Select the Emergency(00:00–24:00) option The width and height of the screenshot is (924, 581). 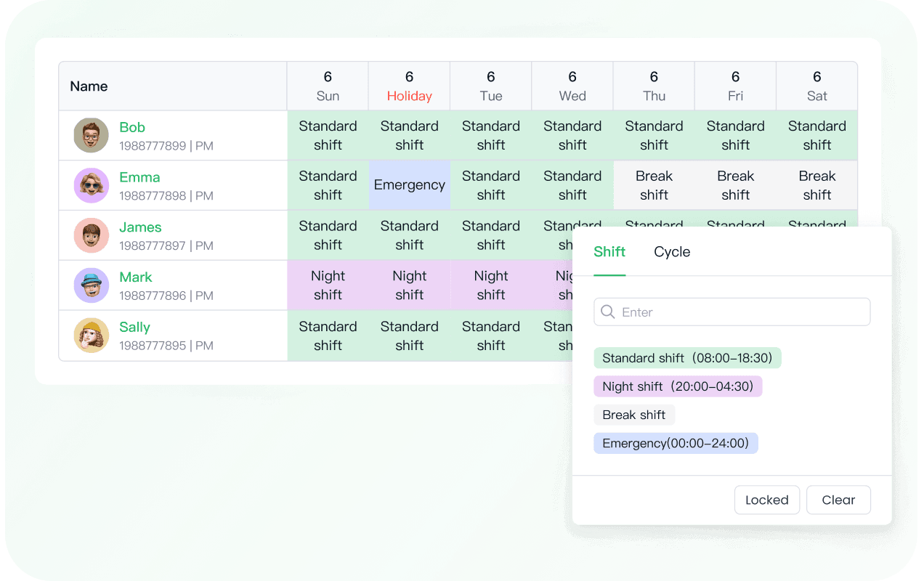pos(676,443)
